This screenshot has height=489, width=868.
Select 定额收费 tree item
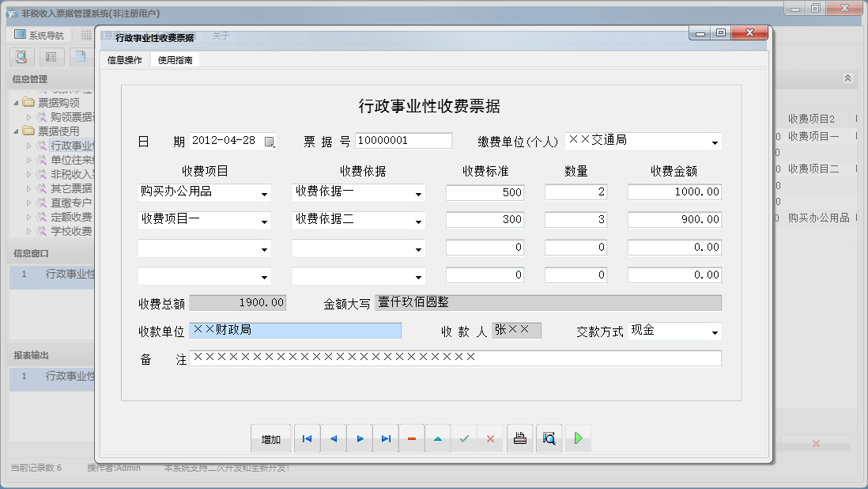click(71, 217)
